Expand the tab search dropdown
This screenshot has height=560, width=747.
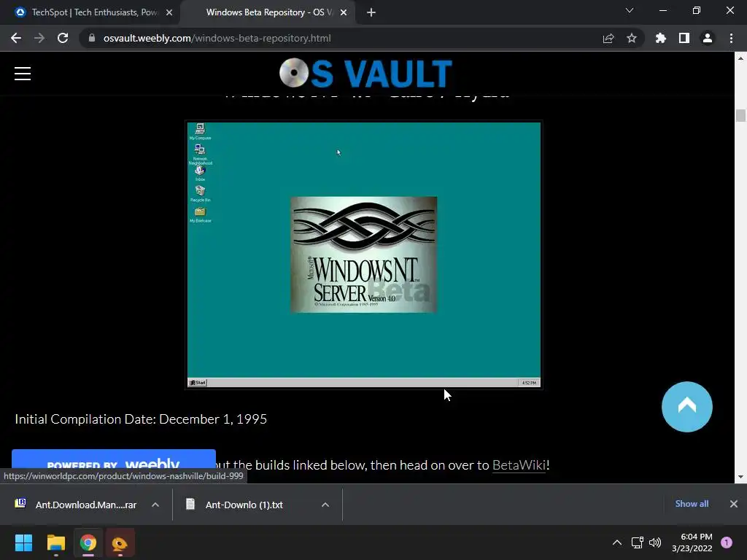pos(630,10)
